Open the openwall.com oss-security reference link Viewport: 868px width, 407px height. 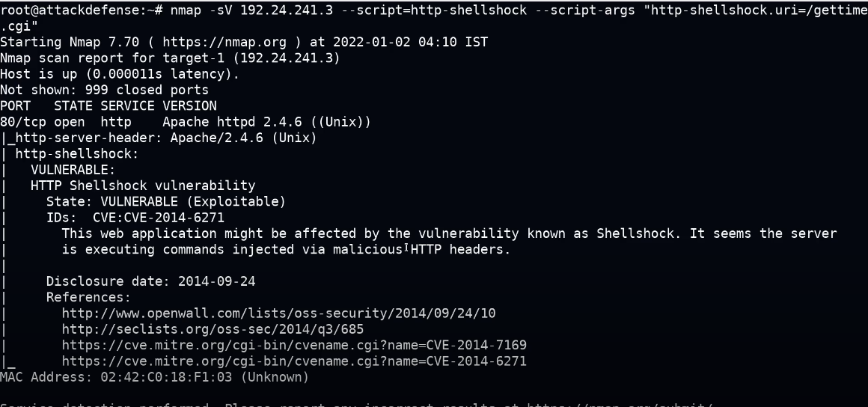278,313
